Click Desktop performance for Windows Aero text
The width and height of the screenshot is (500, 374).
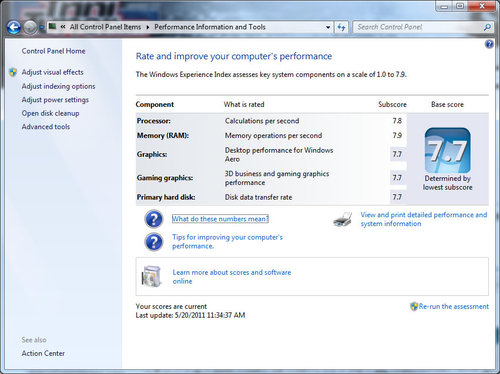[279, 155]
